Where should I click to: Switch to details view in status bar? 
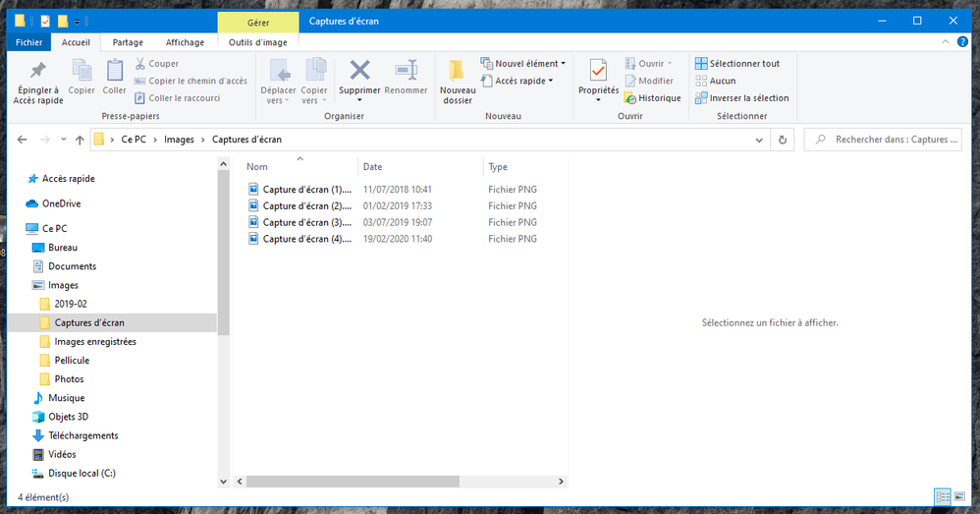(x=942, y=497)
